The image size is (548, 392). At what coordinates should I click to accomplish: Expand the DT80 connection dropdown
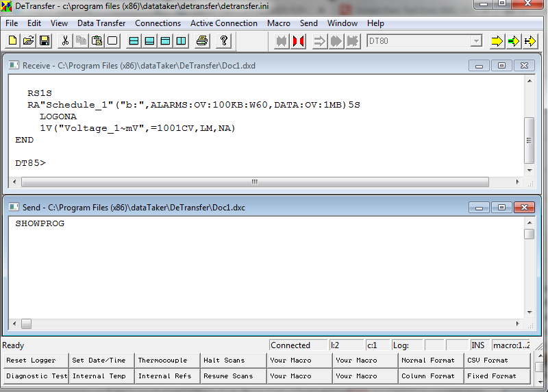(476, 41)
